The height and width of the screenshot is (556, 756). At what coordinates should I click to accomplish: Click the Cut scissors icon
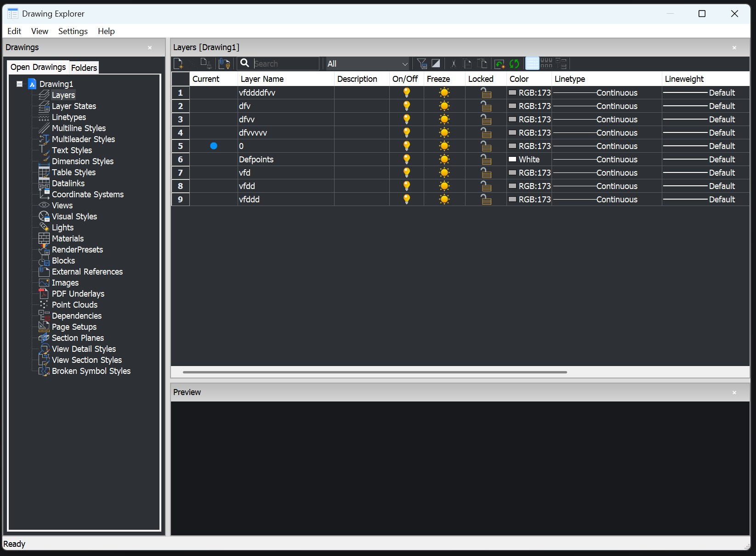454,63
